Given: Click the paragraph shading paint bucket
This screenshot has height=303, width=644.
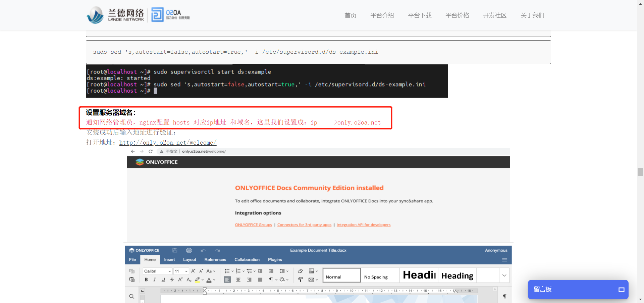Looking at the screenshot, I should point(282,280).
